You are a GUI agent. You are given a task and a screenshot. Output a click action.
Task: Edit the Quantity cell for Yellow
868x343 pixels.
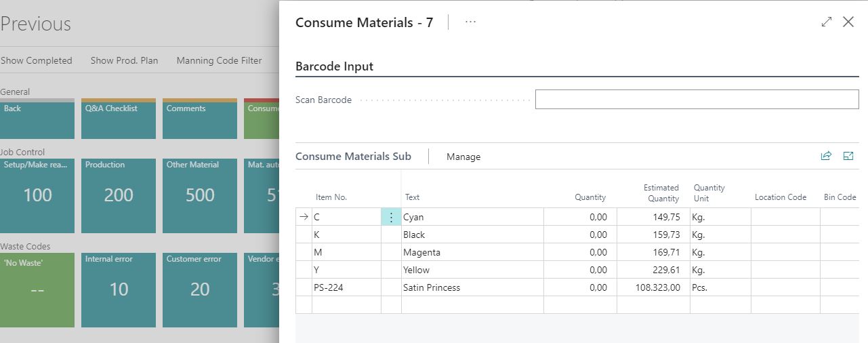[x=580, y=270]
